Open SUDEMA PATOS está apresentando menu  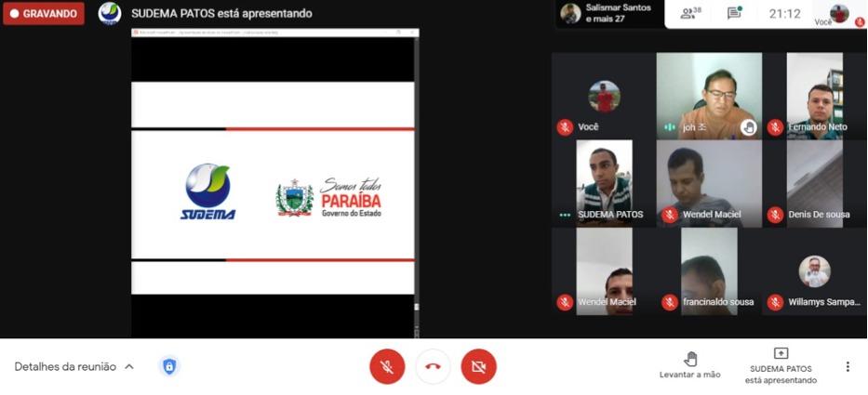coord(781,366)
